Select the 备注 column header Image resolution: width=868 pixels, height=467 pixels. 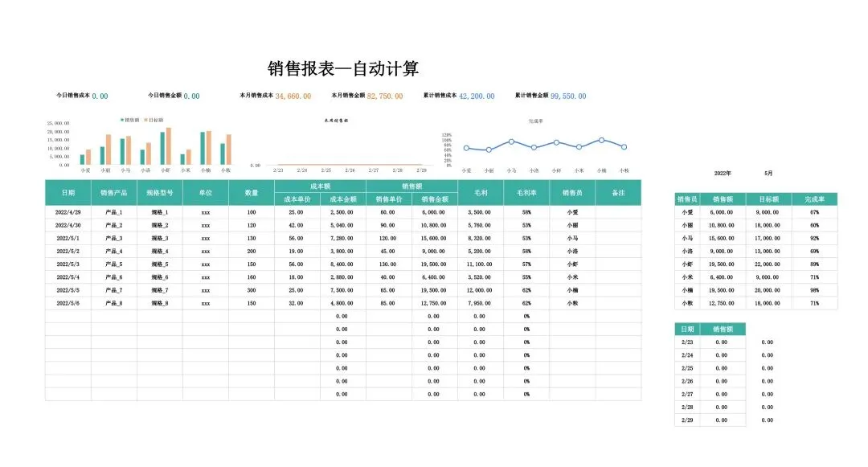pyautogui.click(x=618, y=193)
